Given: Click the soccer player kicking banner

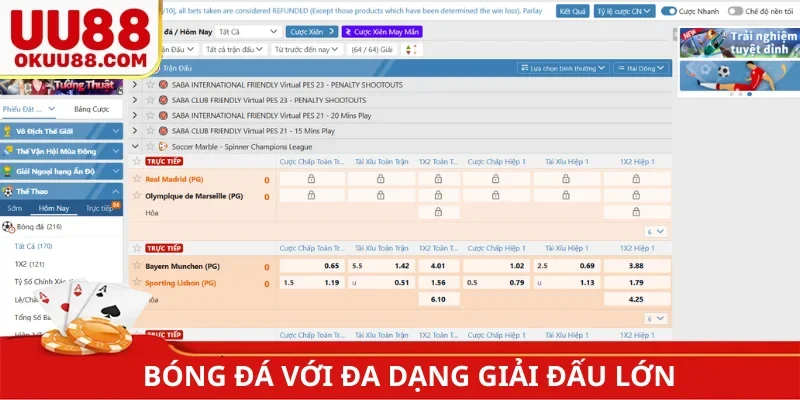Looking at the screenshot, I should [x=738, y=76].
